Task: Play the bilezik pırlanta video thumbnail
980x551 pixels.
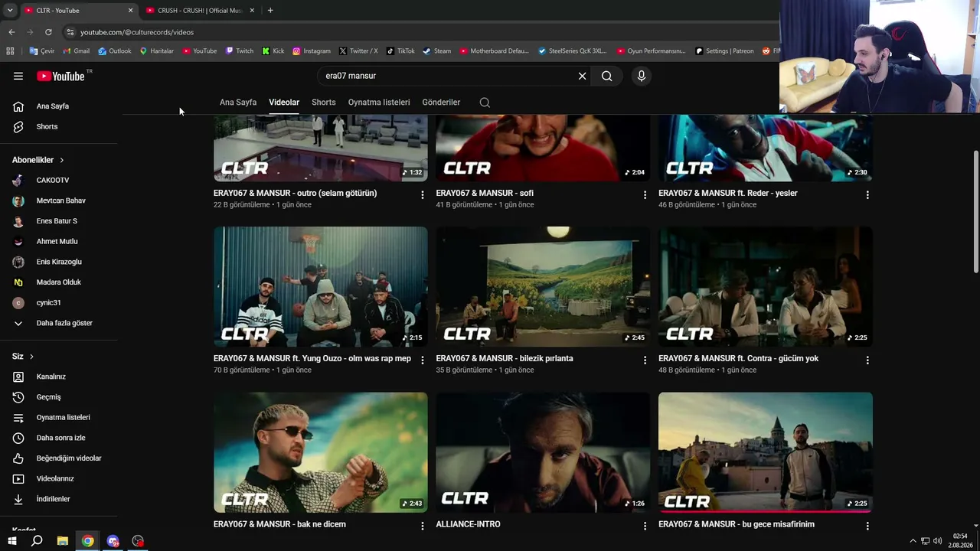Action: tap(543, 286)
